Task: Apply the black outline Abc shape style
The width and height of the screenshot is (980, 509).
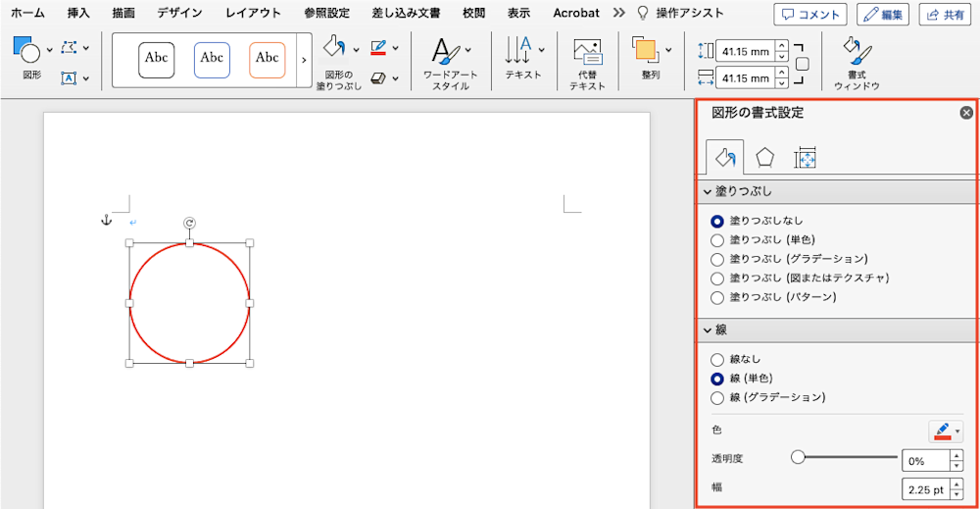Action: coord(156,60)
